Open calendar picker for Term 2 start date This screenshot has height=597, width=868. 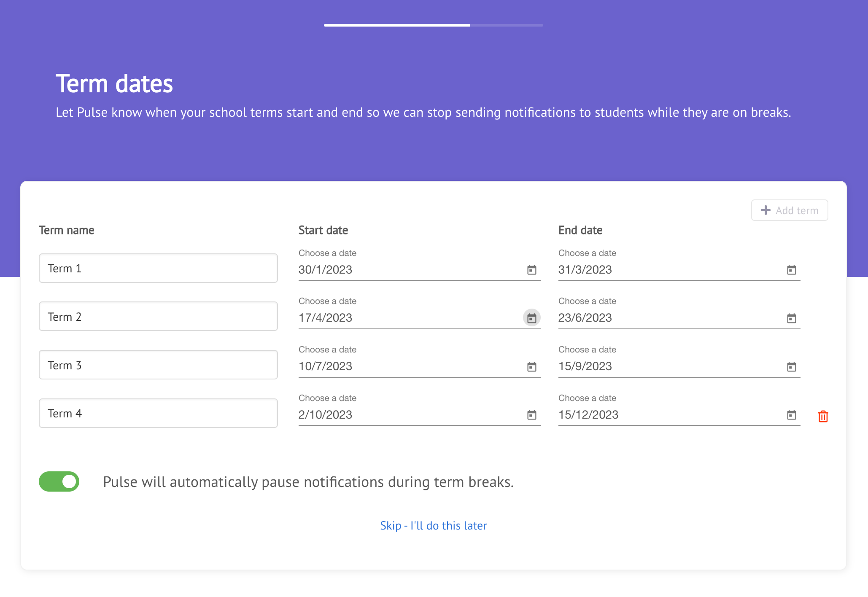point(531,318)
